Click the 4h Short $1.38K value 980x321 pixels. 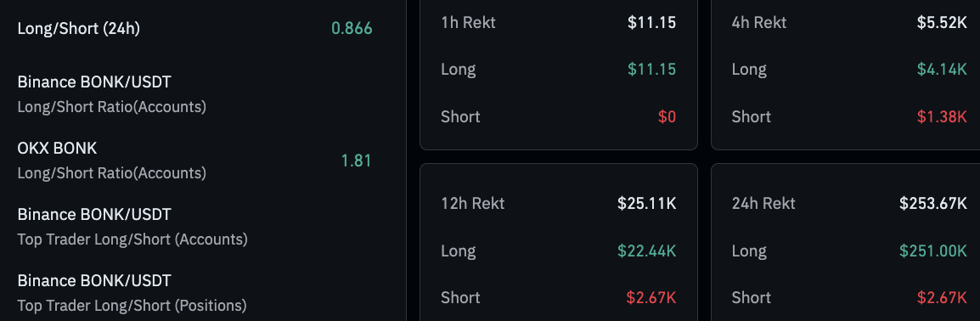942,117
